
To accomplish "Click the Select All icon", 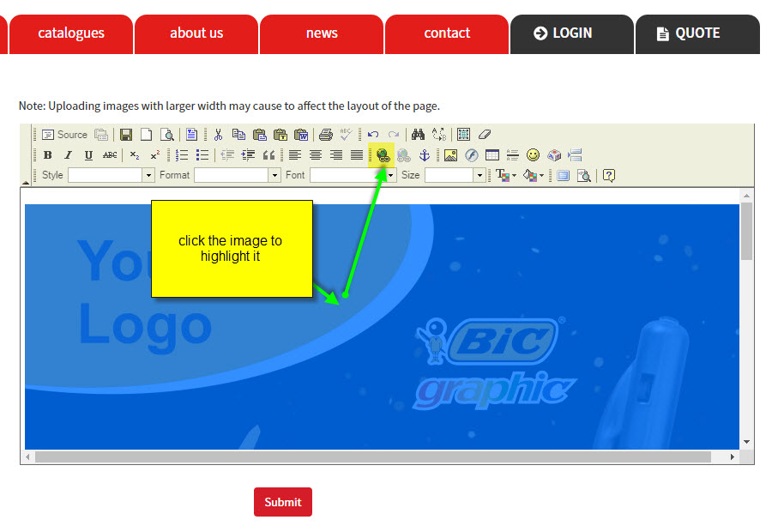I will (463, 135).
